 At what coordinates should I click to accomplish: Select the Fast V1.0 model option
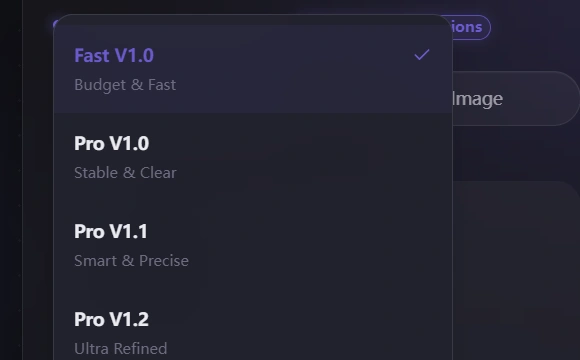(x=253, y=69)
